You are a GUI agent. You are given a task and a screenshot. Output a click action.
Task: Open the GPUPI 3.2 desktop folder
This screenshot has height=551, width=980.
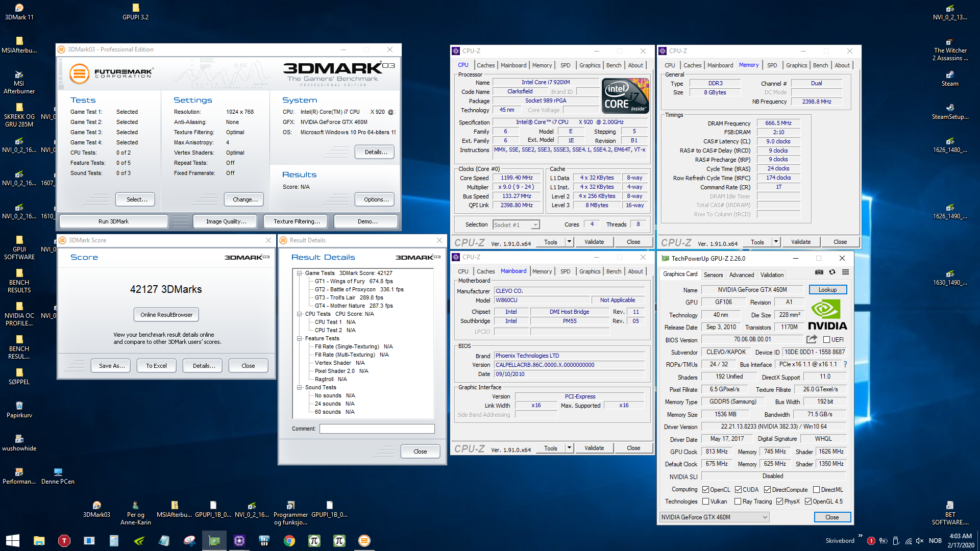[136, 12]
